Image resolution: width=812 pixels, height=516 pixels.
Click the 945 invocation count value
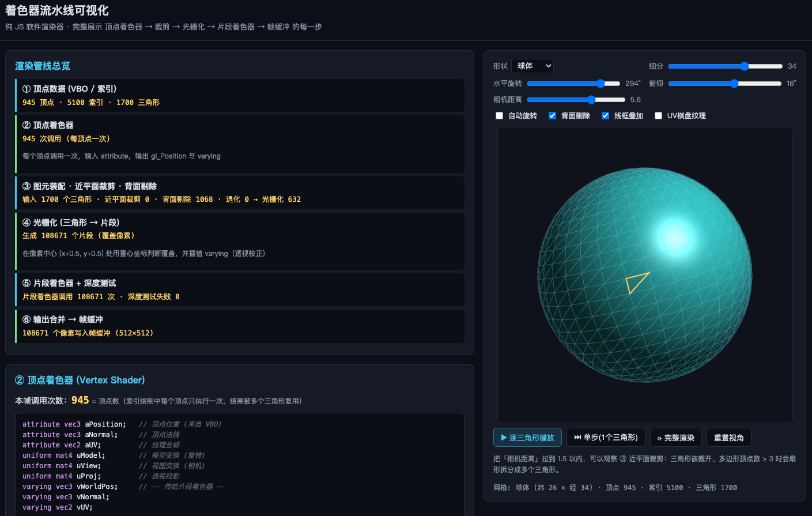point(80,400)
